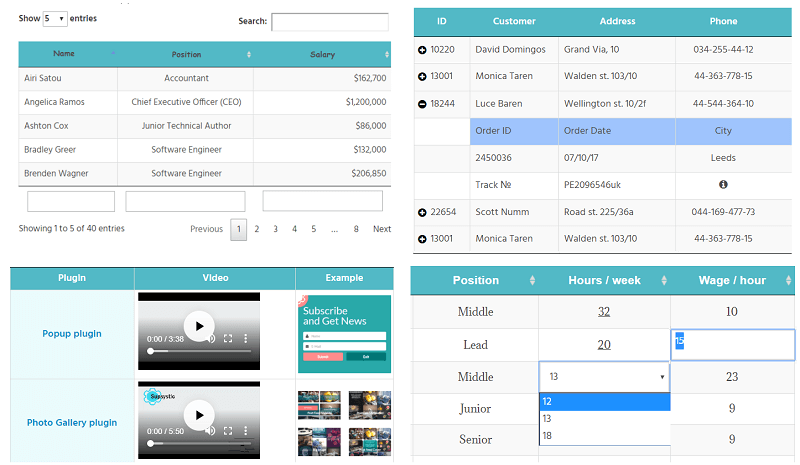This screenshot has width=800, height=465.
Task: Go to page 1
Action: pos(238,229)
